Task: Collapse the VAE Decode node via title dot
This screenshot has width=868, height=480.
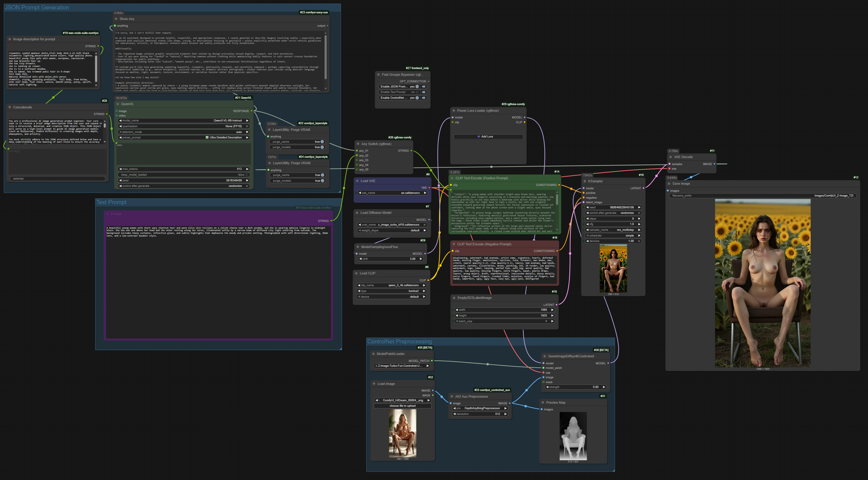Action: click(671, 157)
